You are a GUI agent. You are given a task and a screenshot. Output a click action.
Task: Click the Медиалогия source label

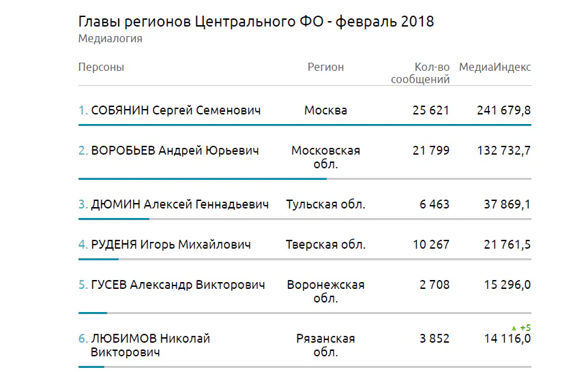point(111,39)
